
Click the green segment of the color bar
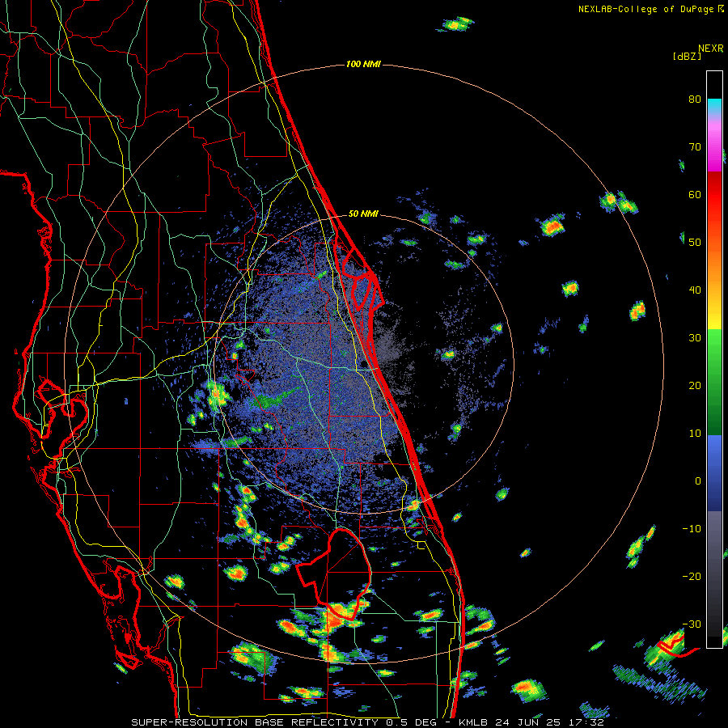pyautogui.click(x=714, y=382)
